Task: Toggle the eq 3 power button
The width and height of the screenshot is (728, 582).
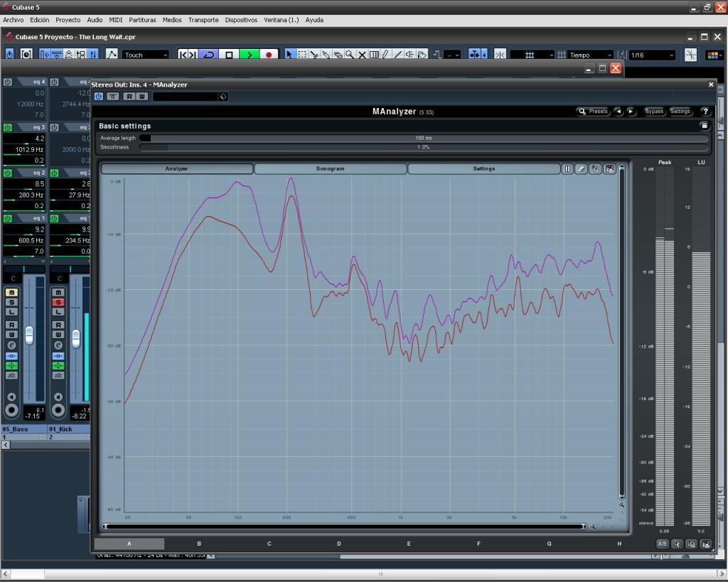Action: tap(8, 128)
